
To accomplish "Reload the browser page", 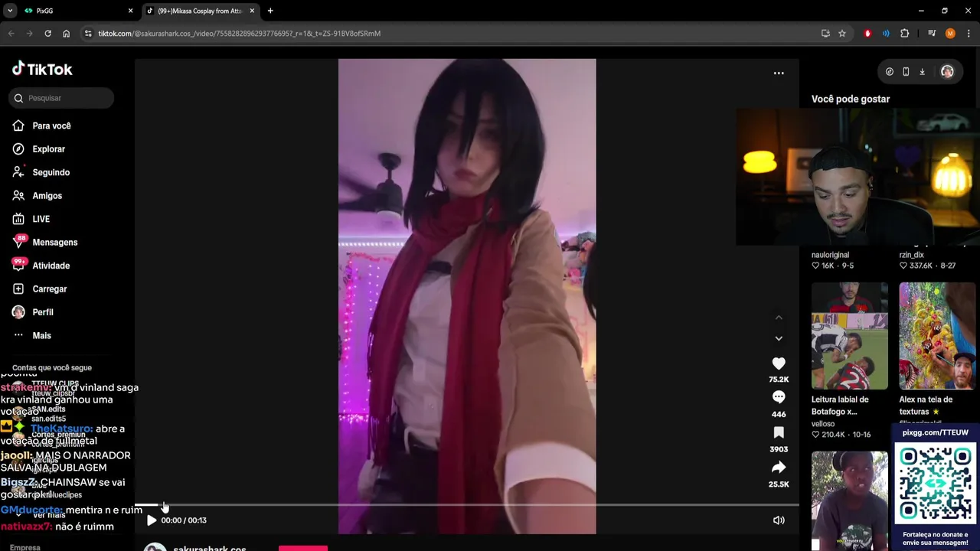I will click(47, 34).
